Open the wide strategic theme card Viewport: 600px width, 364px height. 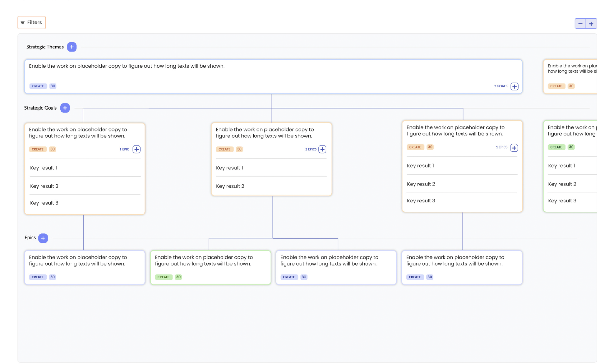tap(272, 73)
